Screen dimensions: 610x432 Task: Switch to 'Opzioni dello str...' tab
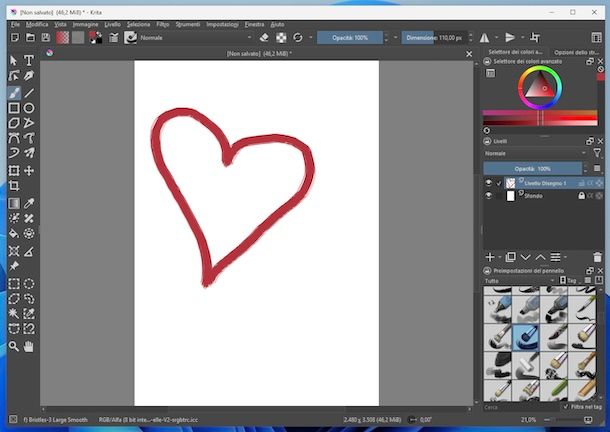tap(577, 51)
